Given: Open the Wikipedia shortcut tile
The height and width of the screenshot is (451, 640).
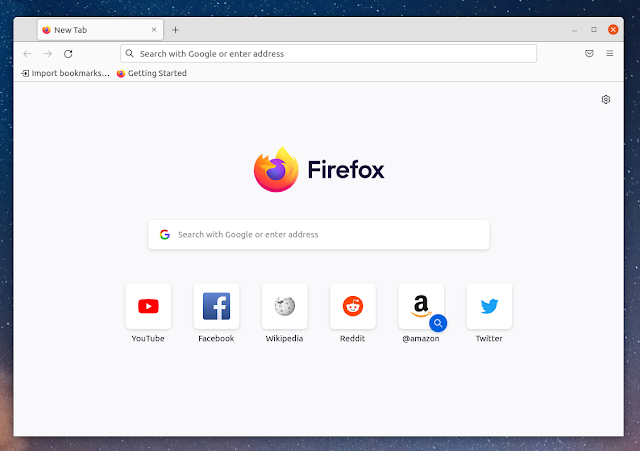Looking at the screenshot, I should 284,306.
